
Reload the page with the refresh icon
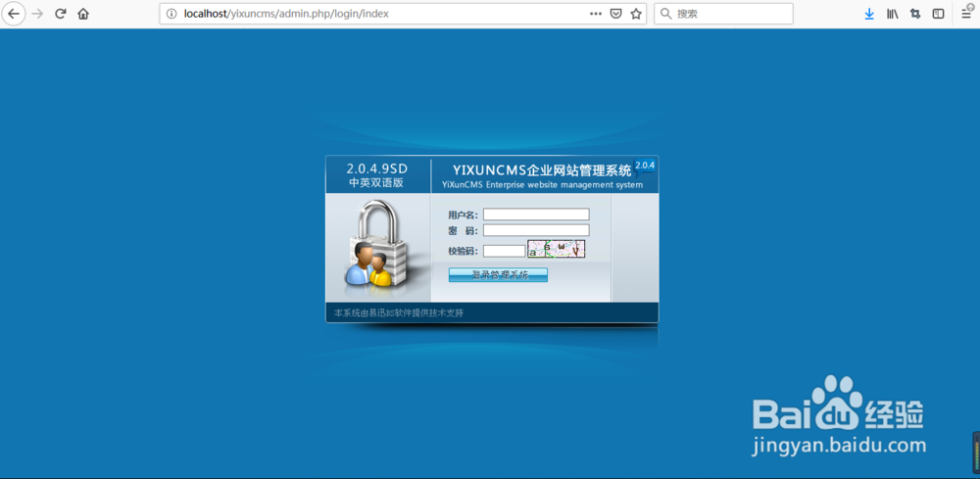61,14
